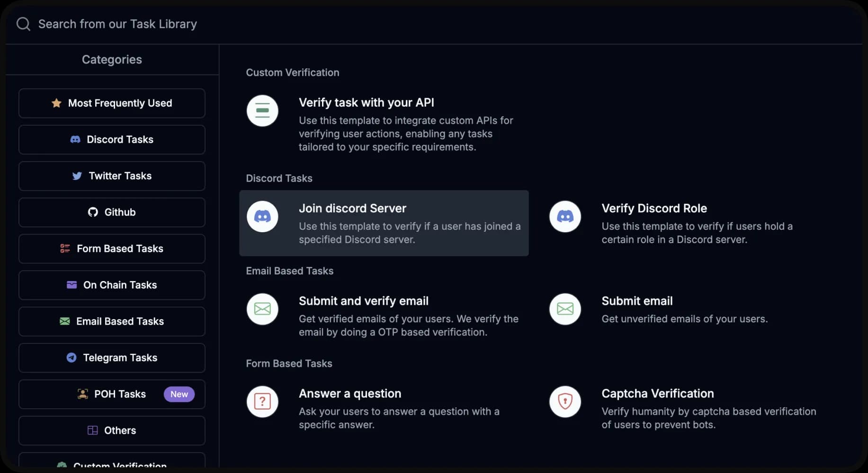The image size is (868, 473).
Task: Click the Join discord Server icon
Action: 262,217
